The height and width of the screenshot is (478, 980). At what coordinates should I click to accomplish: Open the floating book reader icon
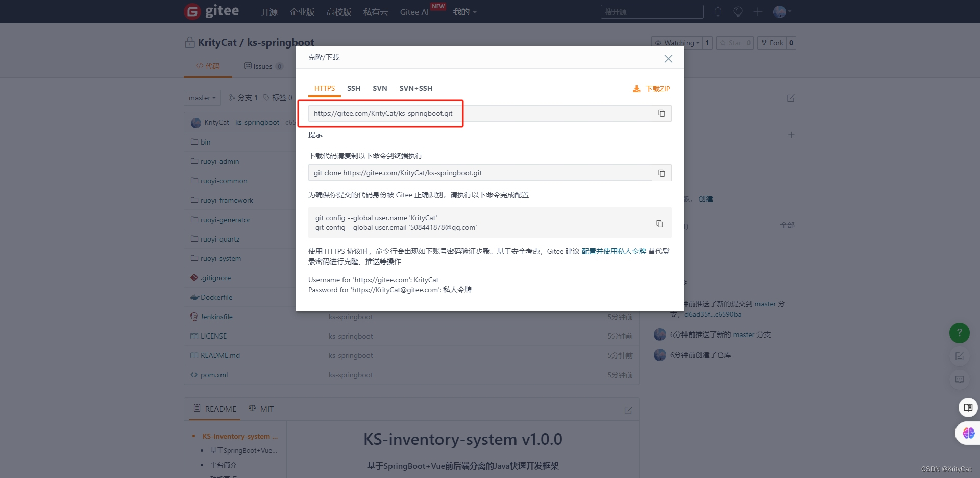(968, 408)
